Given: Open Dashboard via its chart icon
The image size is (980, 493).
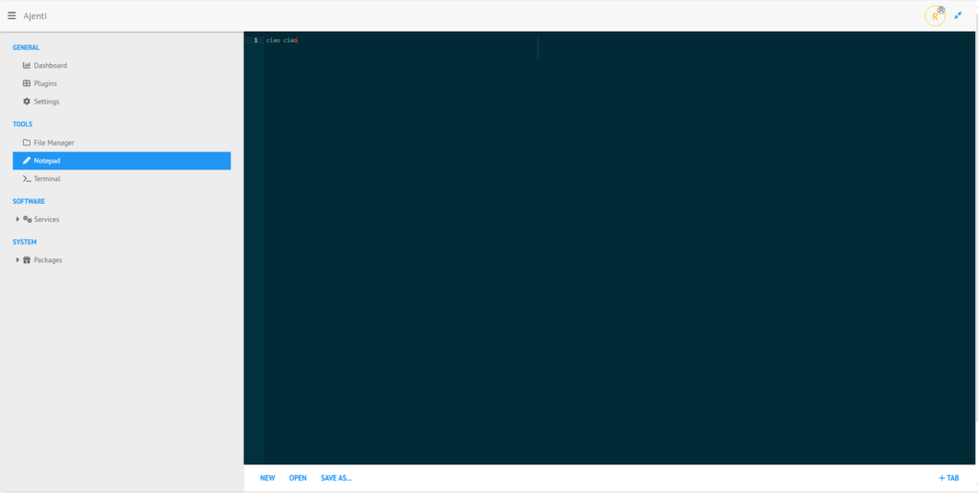Looking at the screenshot, I should 27,66.
